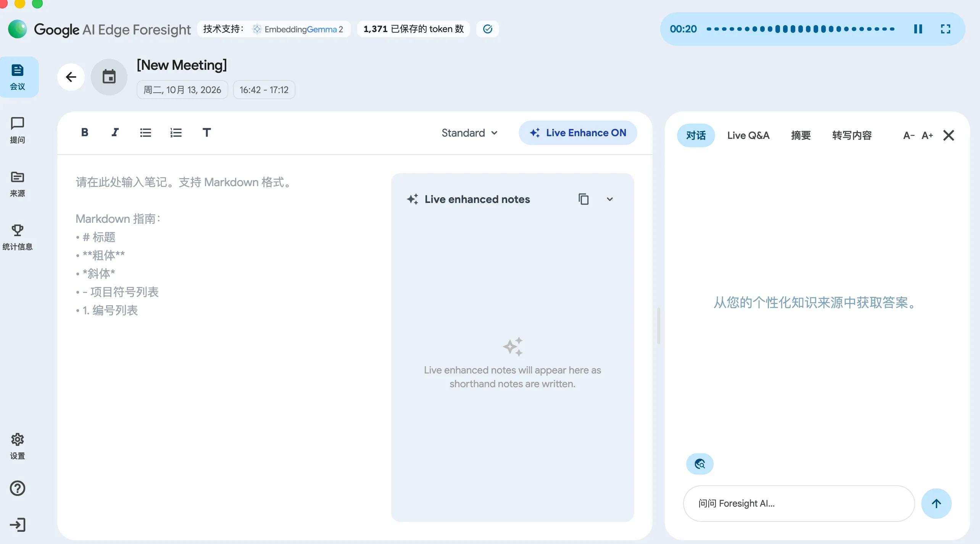Collapse the Live enhanced notes panel chevron
The height and width of the screenshot is (544, 980).
610,199
